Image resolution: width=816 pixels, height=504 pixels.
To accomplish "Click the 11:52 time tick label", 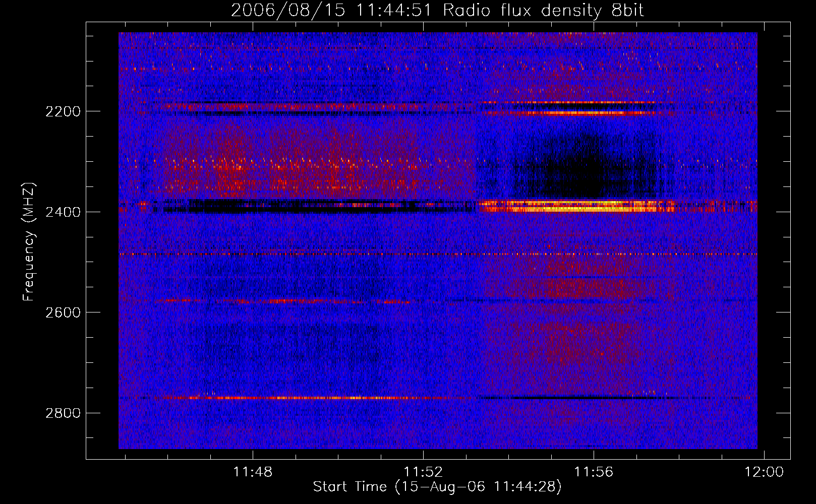I will tap(423, 472).
